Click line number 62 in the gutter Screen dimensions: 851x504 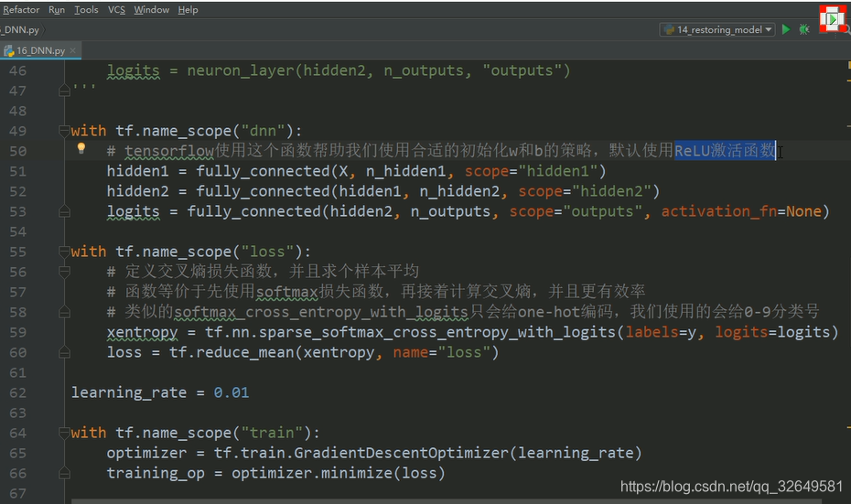[x=17, y=392]
